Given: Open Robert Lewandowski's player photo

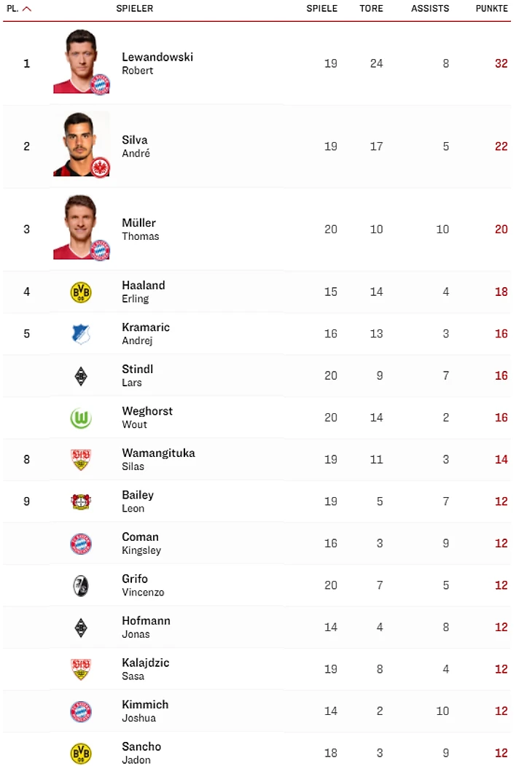Looking at the screenshot, I should tap(82, 61).
